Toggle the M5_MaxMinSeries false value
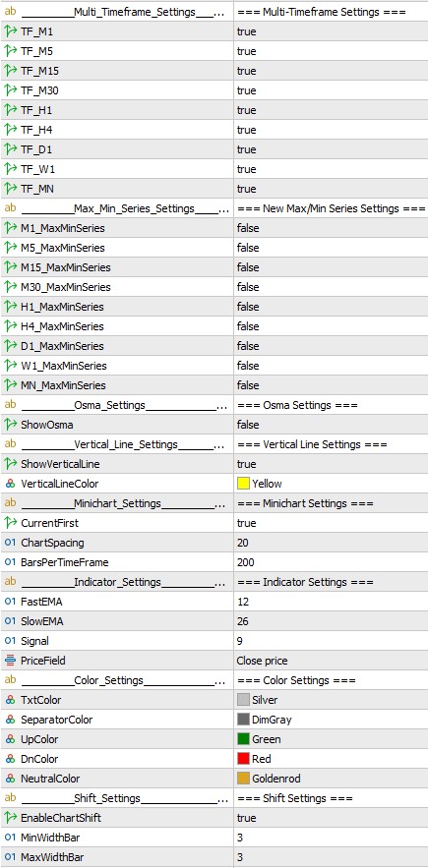Screen dimensions: 428x868 [x=331, y=248]
